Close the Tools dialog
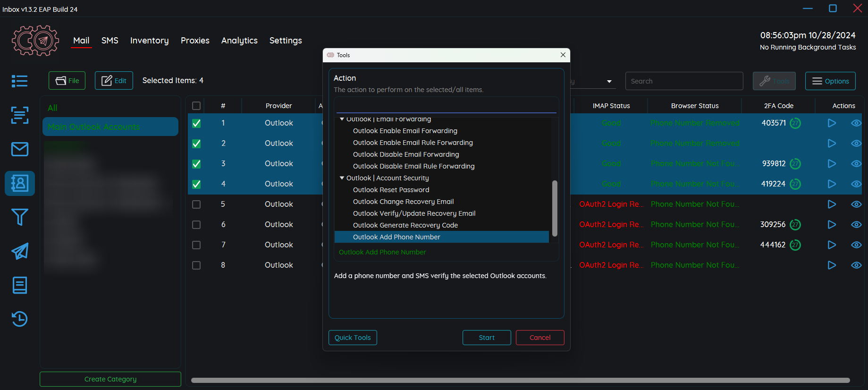This screenshot has height=390, width=868. click(563, 55)
